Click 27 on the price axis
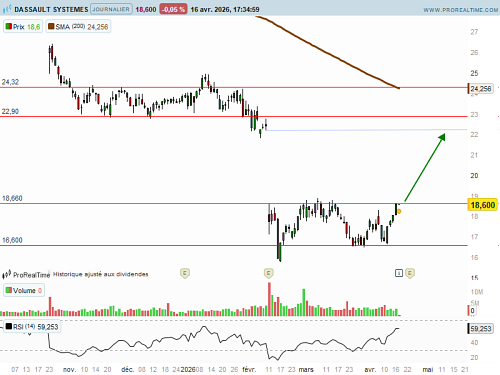The height and width of the screenshot is (375, 500). click(474, 32)
